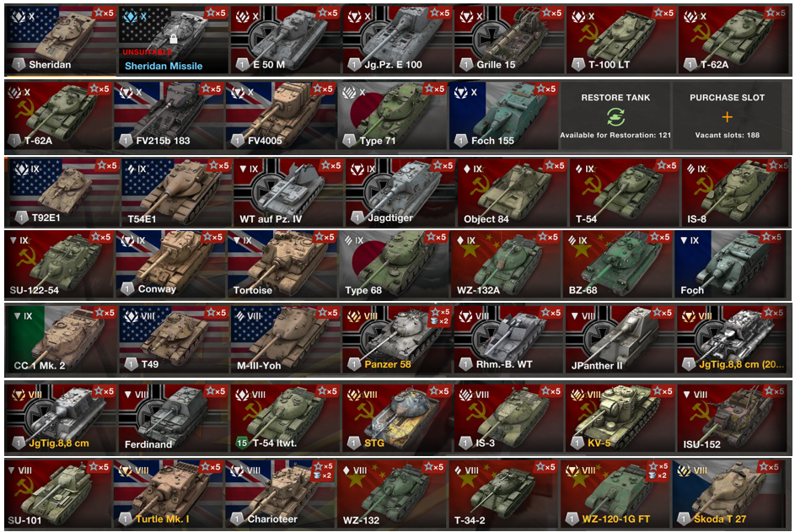795x532 pixels.
Task: Click the x2 crew bonus badge on Panzer 58
Action: coord(440,321)
